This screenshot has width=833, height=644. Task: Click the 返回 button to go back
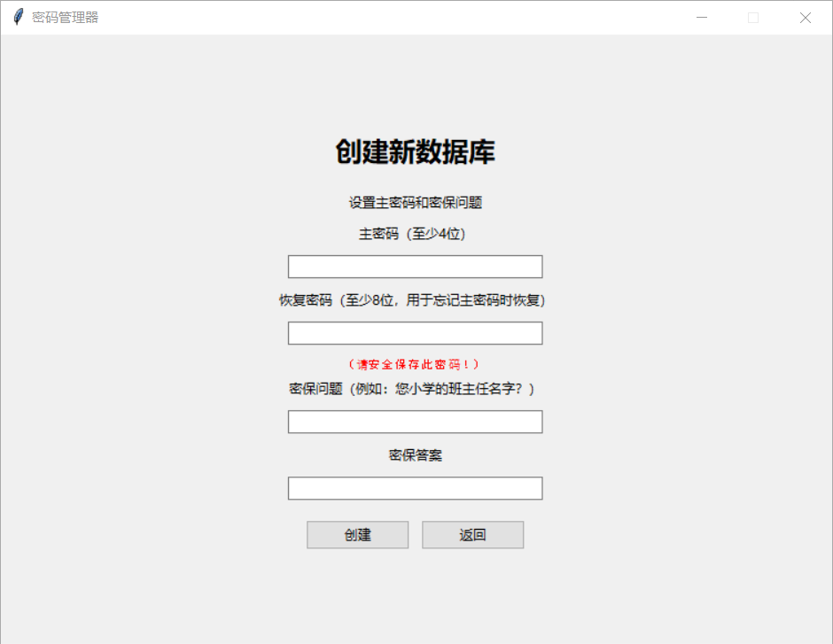(x=472, y=535)
